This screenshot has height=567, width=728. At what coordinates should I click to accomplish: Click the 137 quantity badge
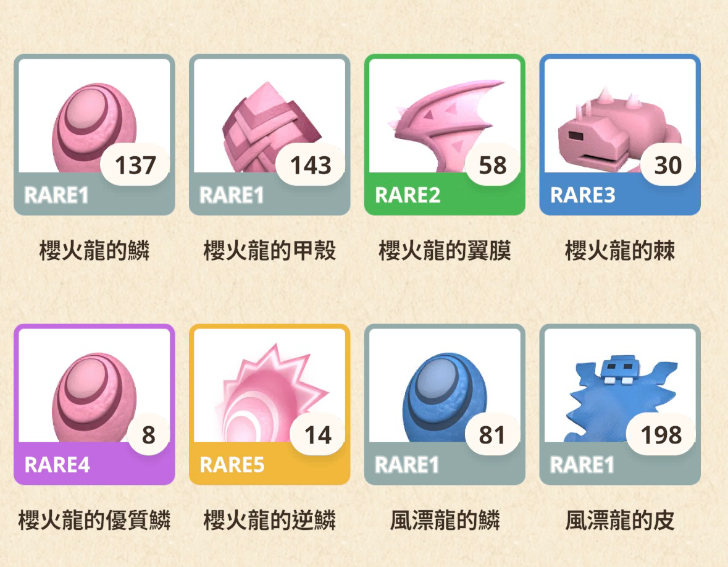pos(135,165)
